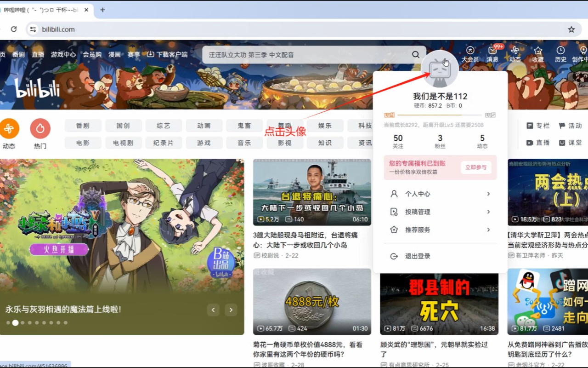Open 活动 activity flag link
Image resolution: width=588 pixels, height=368 pixels.
(x=570, y=126)
